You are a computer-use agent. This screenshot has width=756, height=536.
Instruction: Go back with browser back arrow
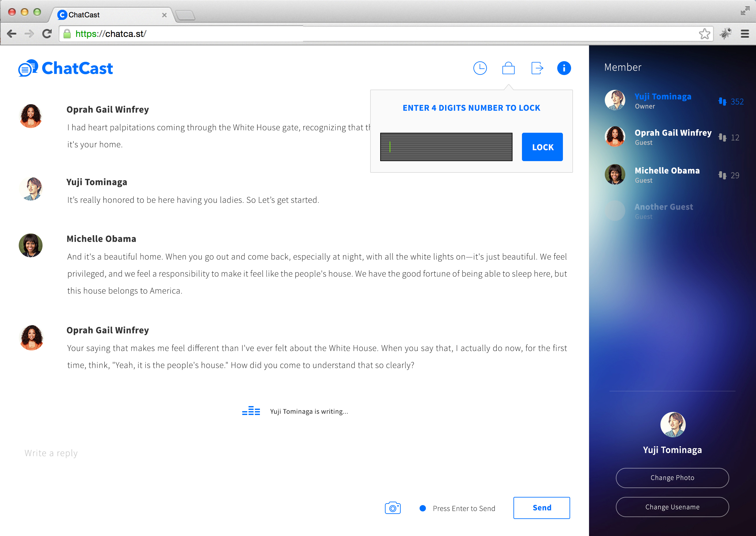click(x=12, y=34)
